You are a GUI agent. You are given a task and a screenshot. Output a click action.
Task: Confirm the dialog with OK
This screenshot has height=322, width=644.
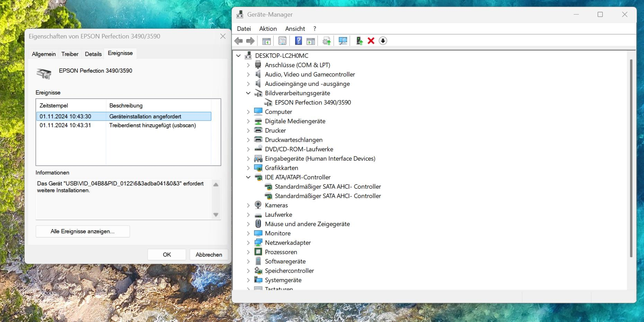[x=167, y=254]
